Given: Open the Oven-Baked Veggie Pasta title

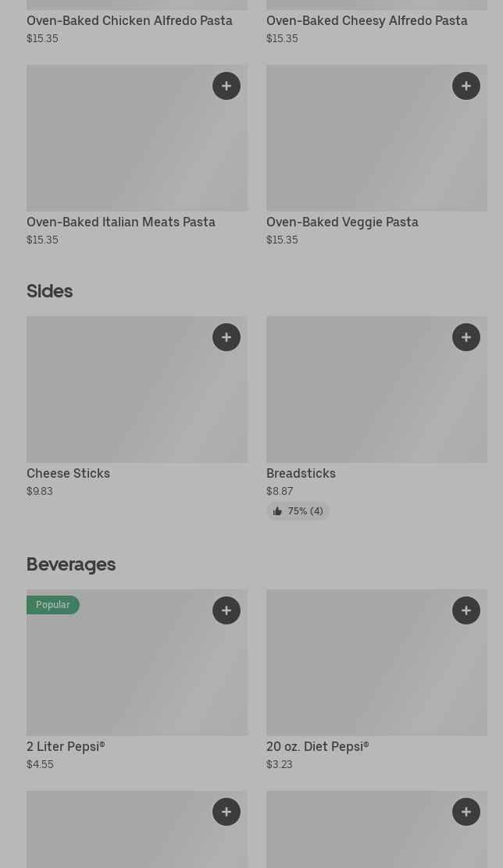Looking at the screenshot, I should [x=342, y=222].
